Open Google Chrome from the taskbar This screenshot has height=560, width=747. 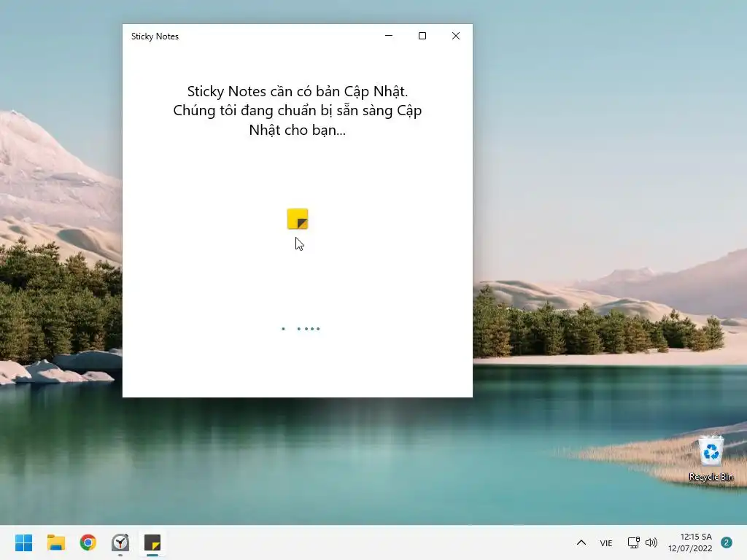(x=88, y=542)
